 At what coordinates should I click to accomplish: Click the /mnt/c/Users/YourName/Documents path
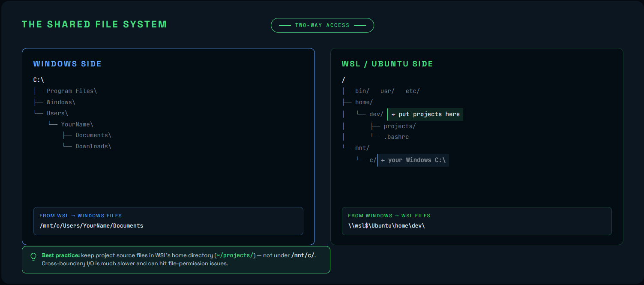tap(91, 225)
